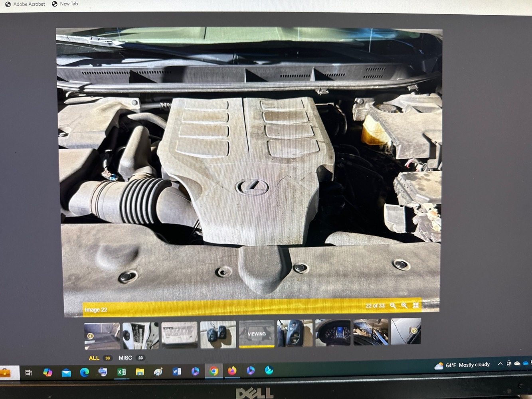The image size is (532, 399).
Task: Open Task View on the taskbar
Action: tap(28, 373)
